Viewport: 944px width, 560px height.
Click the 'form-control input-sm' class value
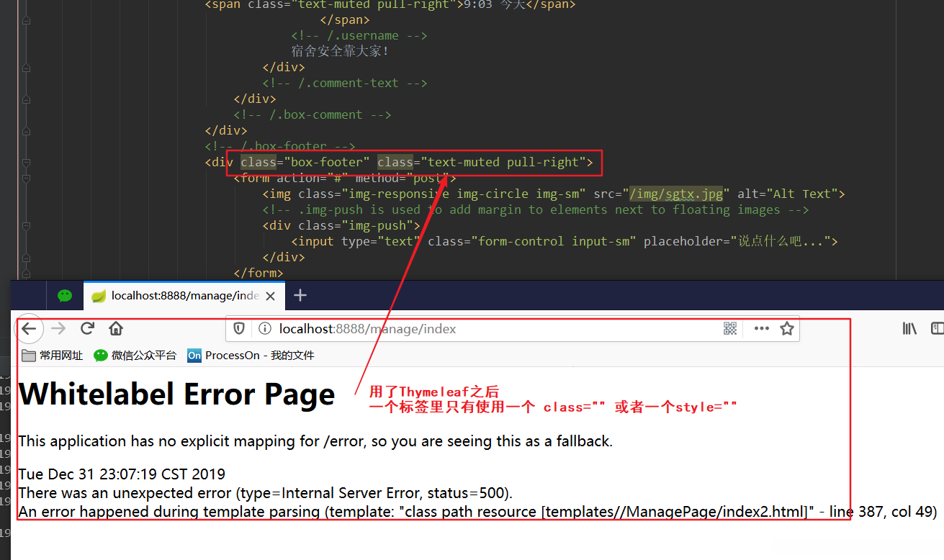coord(554,242)
